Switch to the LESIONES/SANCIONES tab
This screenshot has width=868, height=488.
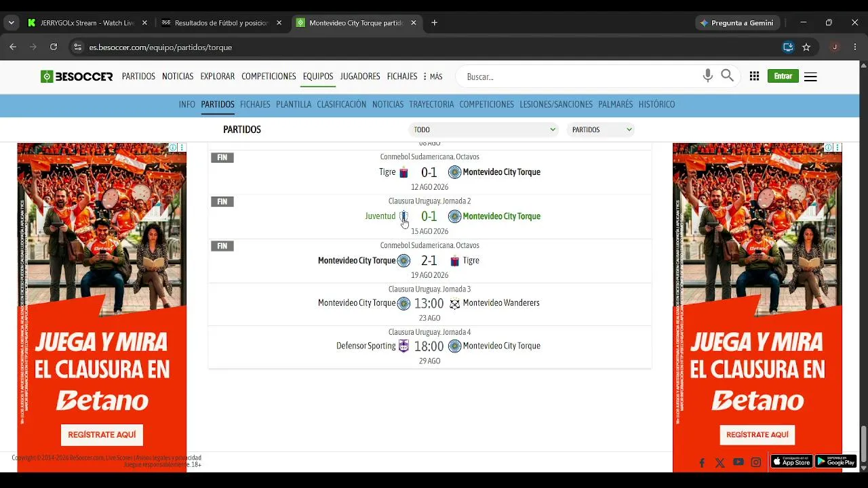(x=556, y=104)
